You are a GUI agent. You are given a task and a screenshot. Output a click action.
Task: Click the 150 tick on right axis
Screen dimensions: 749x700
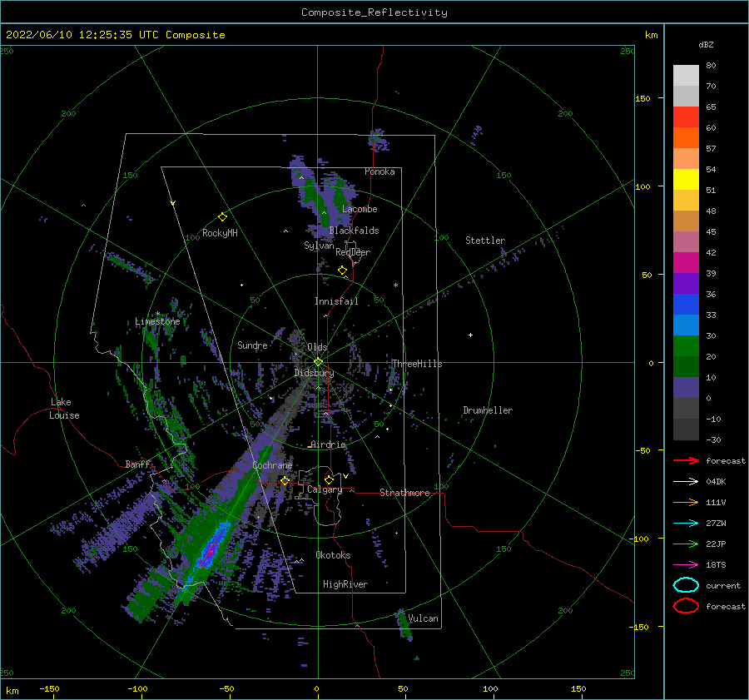[642, 98]
